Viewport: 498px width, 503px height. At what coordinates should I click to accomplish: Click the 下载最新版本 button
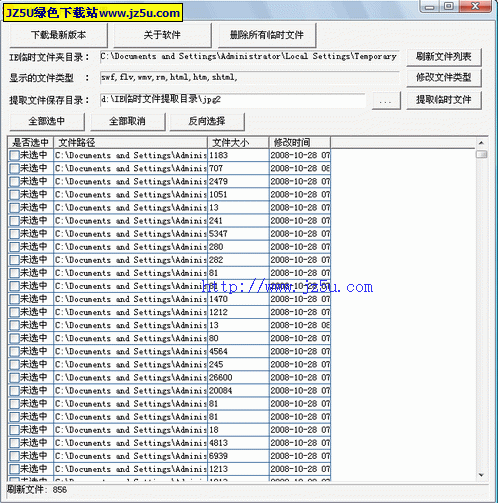pos(59,35)
